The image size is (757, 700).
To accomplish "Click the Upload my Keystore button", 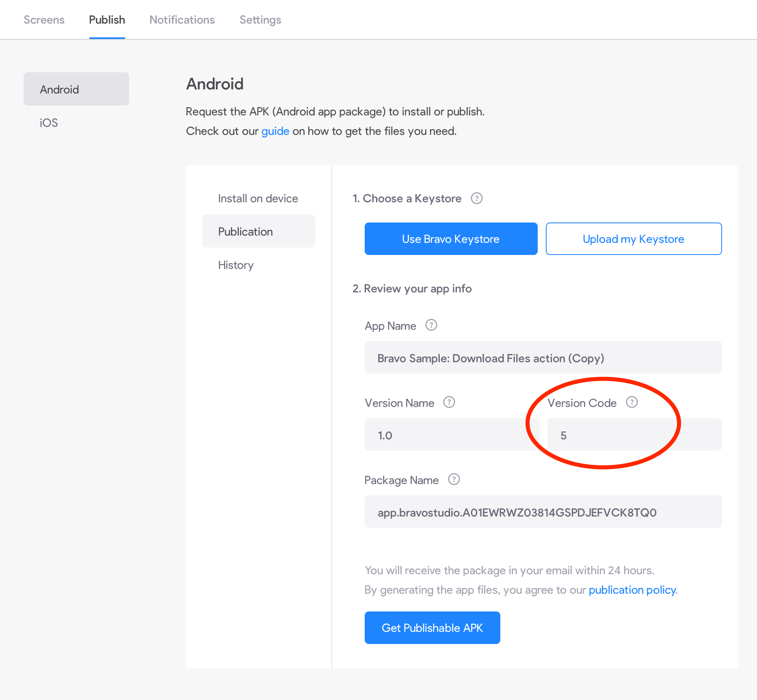I will [634, 239].
